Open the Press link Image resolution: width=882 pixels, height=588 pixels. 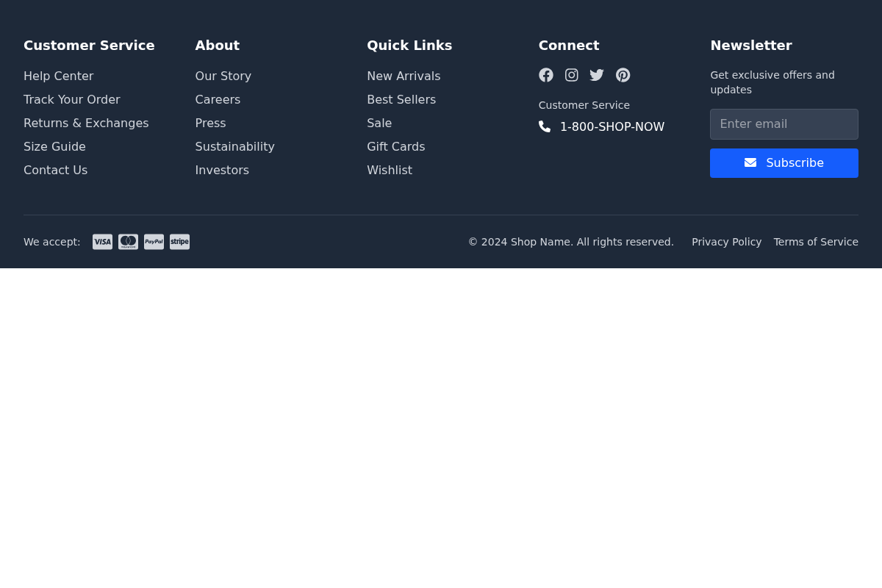pos(211,123)
